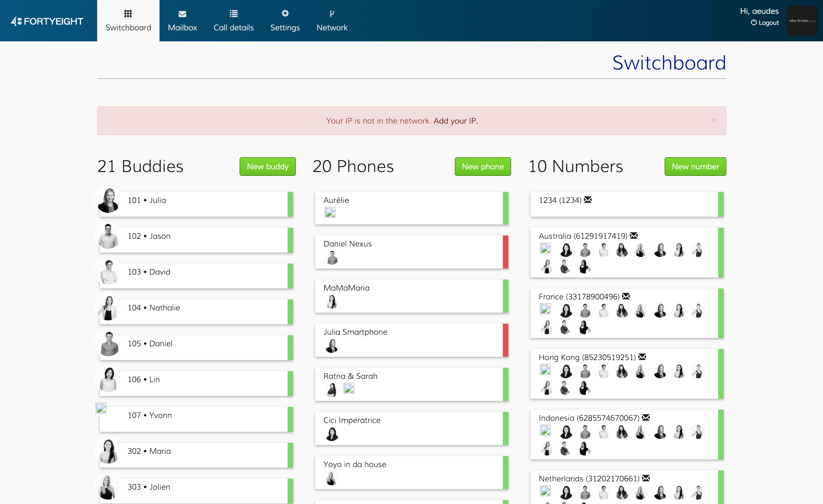Image resolution: width=823 pixels, height=504 pixels.
Task: Click Julia's avatar photo in Buddies
Action: [x=108, y=200]
